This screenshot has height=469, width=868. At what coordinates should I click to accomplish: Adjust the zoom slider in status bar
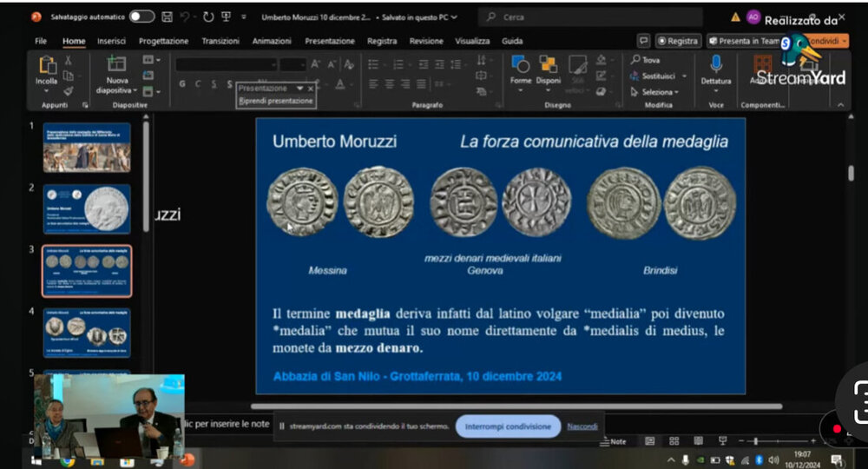pos(757,441)
